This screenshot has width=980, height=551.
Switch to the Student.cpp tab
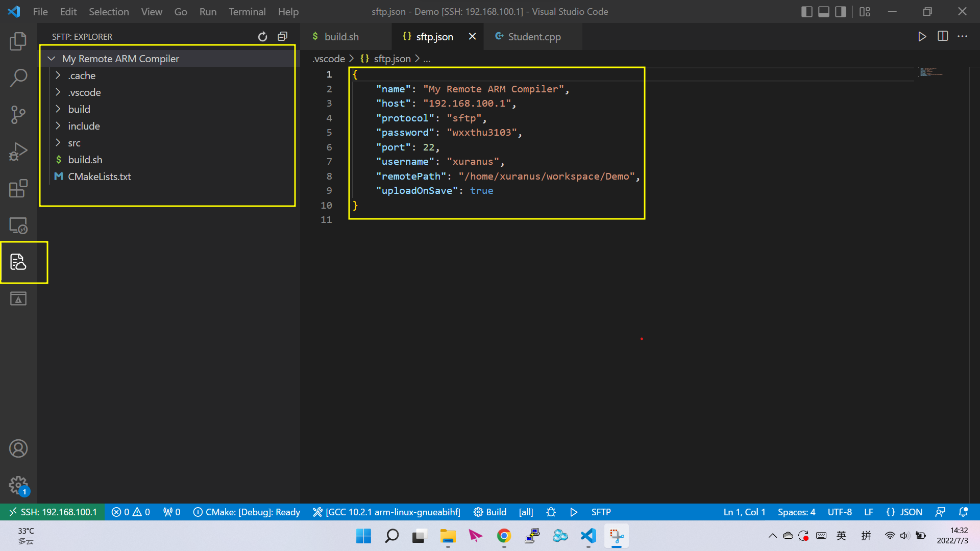coord(533,37)
